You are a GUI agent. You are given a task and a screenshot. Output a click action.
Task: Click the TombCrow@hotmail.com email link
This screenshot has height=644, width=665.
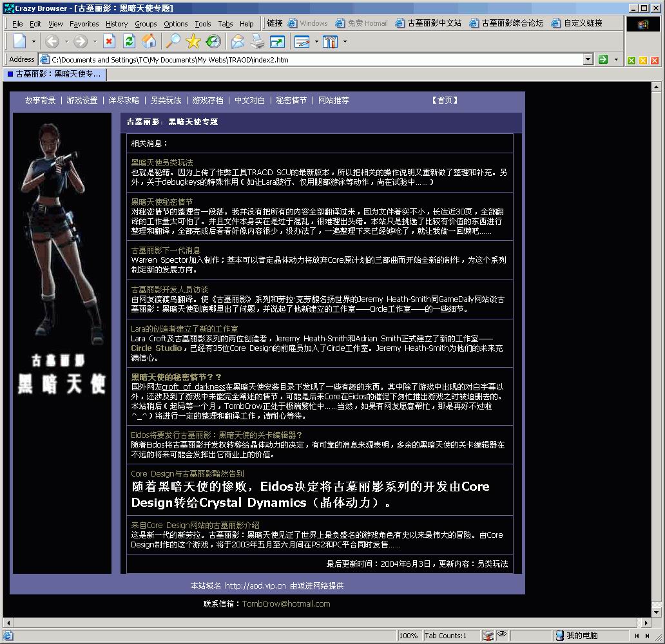pos(286,603)
